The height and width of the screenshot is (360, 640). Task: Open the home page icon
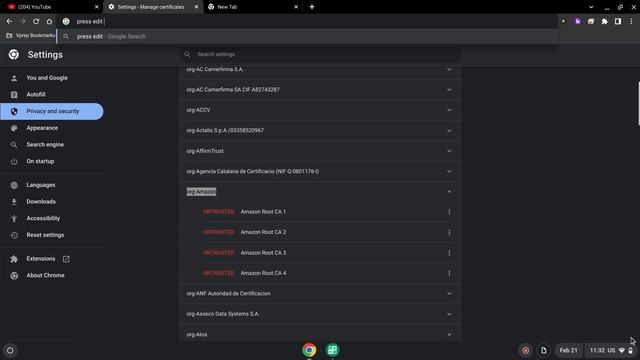pyautogui.click(x=49, y=21)
